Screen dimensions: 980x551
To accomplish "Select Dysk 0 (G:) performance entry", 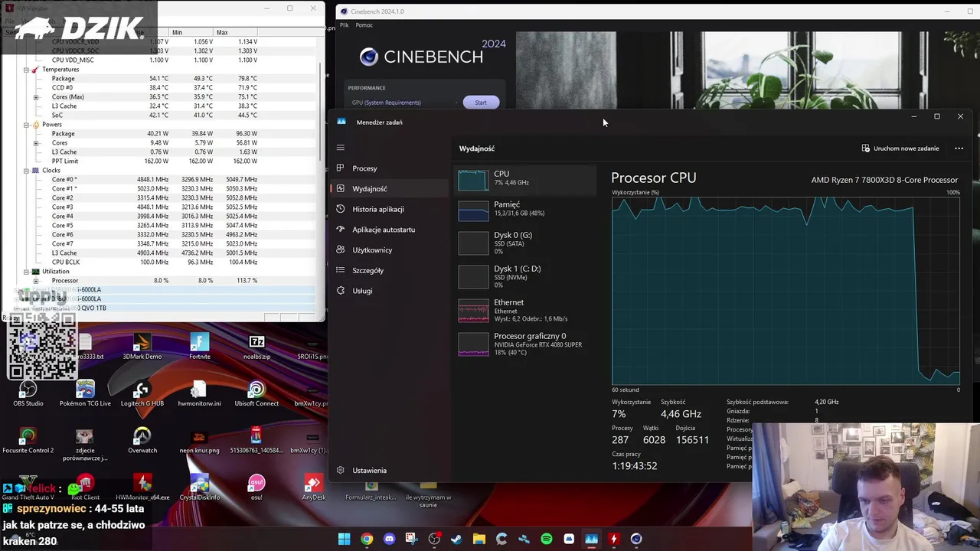I will (525, 243).
